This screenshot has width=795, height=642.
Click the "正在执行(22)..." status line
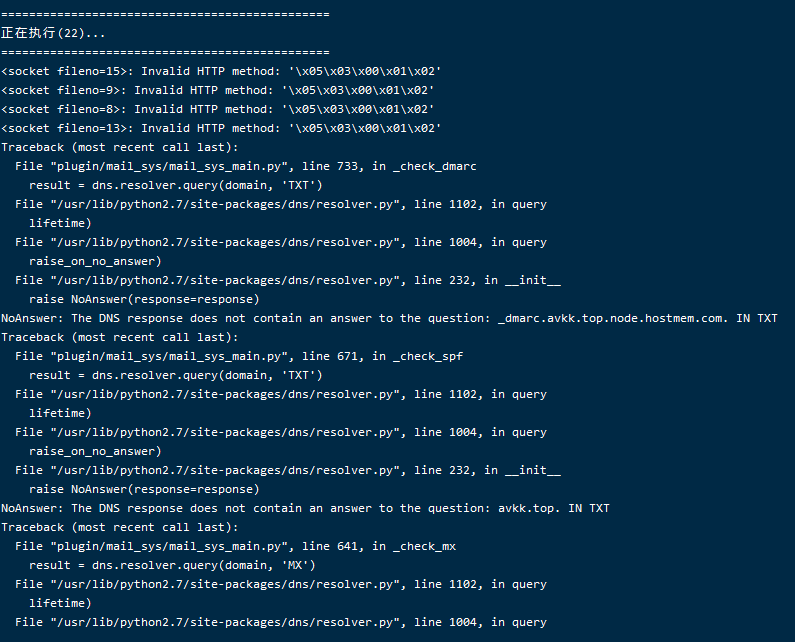coord(53,33)
